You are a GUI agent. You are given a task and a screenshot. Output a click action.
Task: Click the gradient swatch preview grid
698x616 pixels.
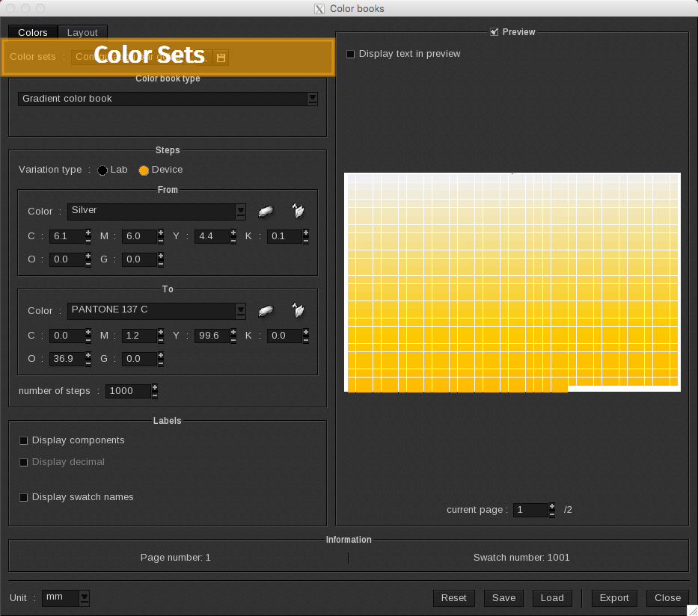[x=512, y=282]
